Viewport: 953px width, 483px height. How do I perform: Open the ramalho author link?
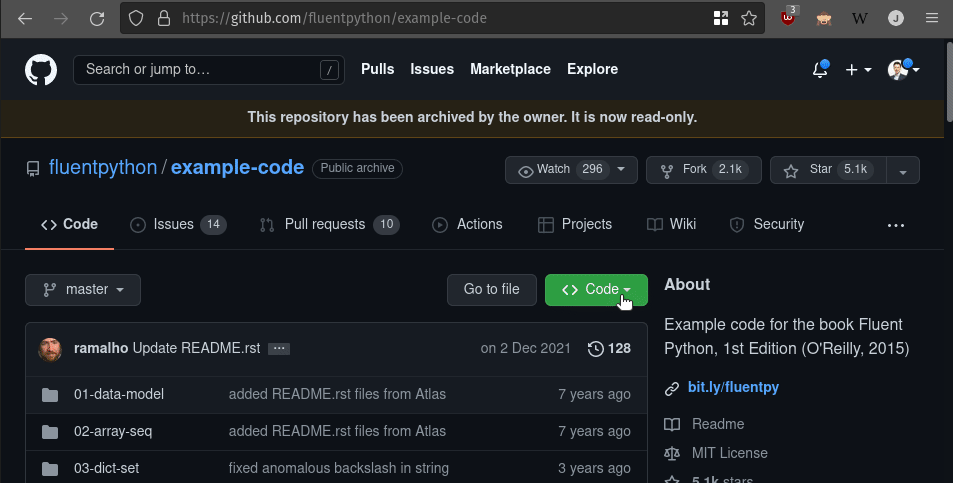[101, 348]
